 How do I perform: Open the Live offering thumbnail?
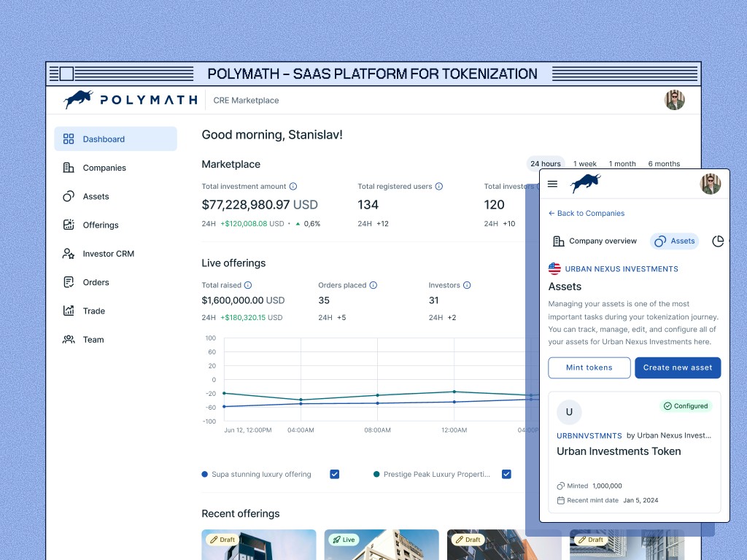click(382, 544)
